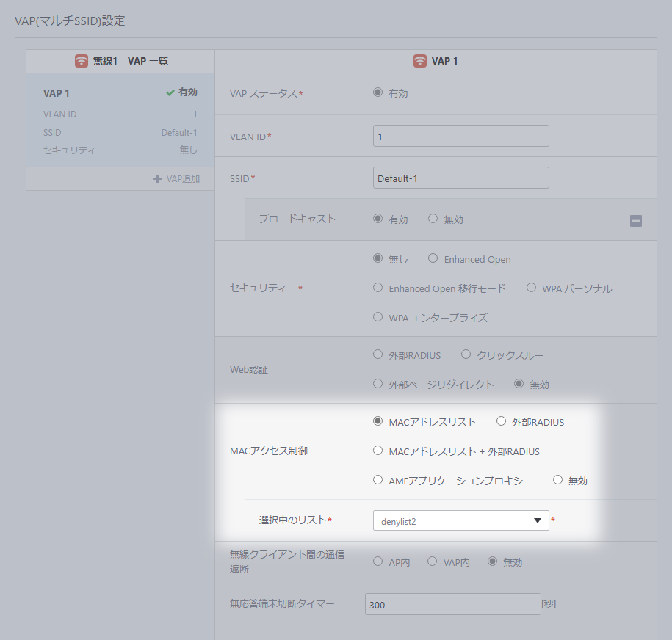Image resolution: width=672 pixels, height=640 pixels.
Task: Click the wifi icon beside VAP 1 title
Action: pyautogui.click(x=420, y=61)
